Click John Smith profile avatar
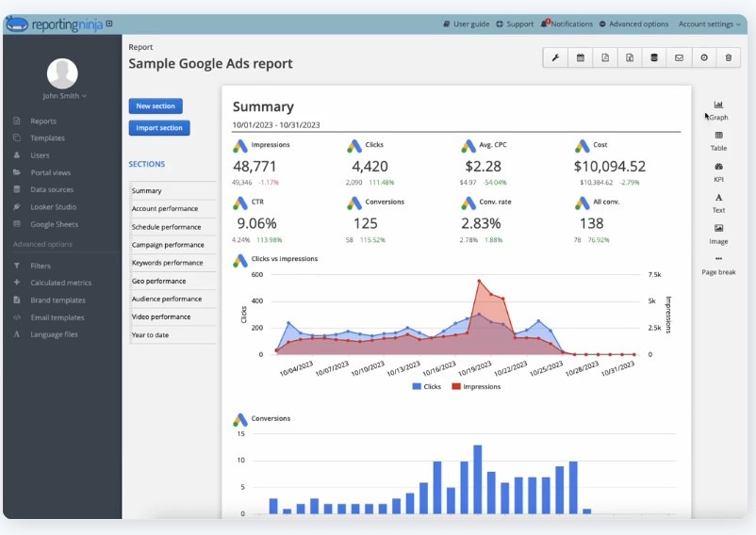This screenshot has width=756, height=535. [x=62, y=73]
